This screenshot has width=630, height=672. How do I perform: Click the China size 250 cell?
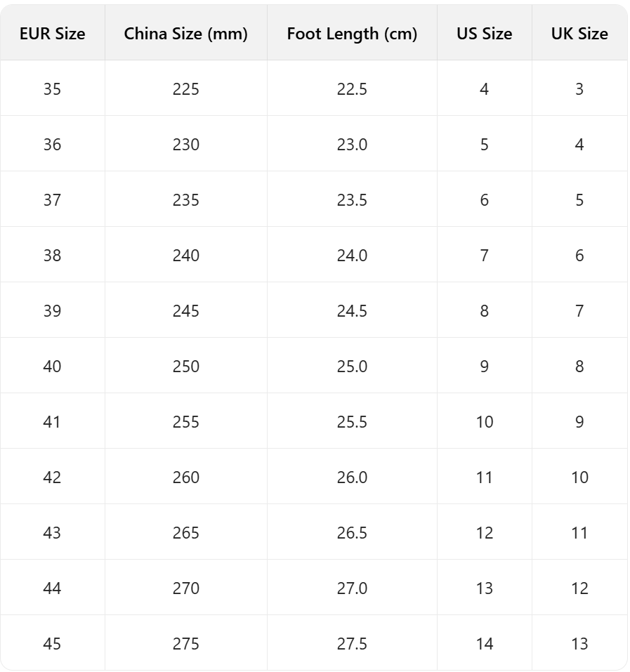(x=186, y=367)
